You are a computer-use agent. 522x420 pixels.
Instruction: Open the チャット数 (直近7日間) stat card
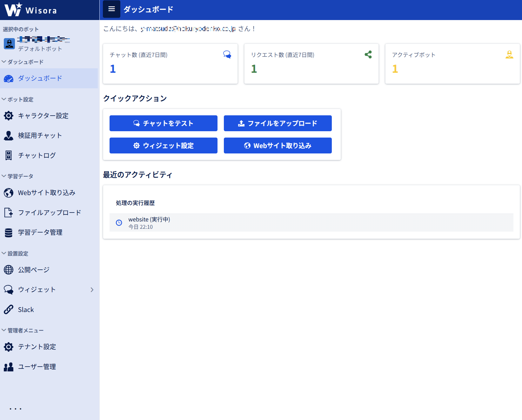pyautogui.click(x=171, y=64)
